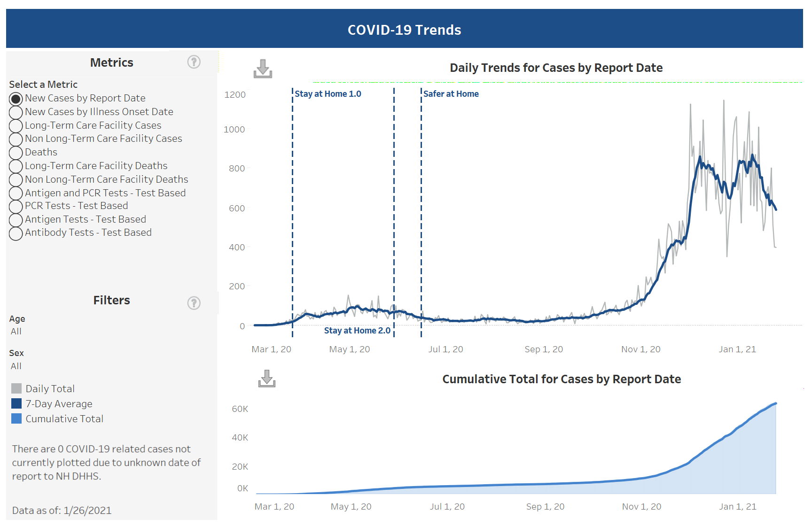Download the Daily Trends chart data
This screenshot has width=812, height=526.
tap(263, 69)
